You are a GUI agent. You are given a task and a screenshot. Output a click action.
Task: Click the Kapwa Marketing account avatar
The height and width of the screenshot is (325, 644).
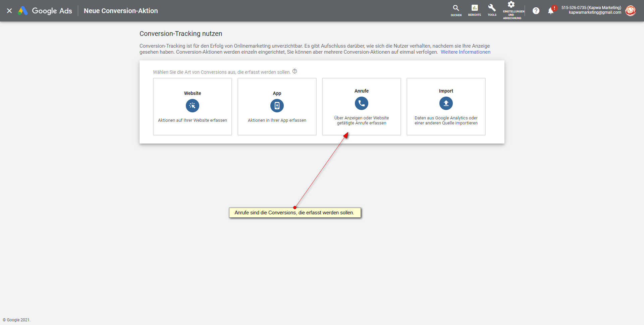click(x=630, y=11)
